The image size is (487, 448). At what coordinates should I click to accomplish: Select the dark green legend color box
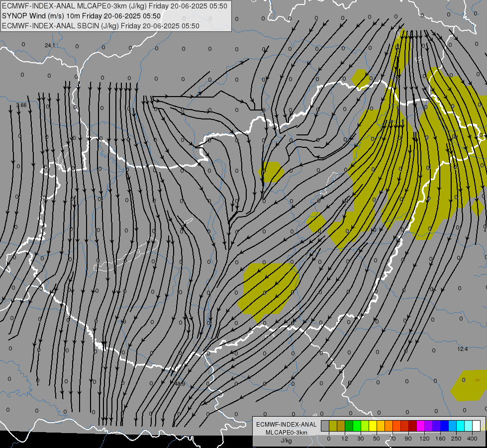[x=349, y=426]
